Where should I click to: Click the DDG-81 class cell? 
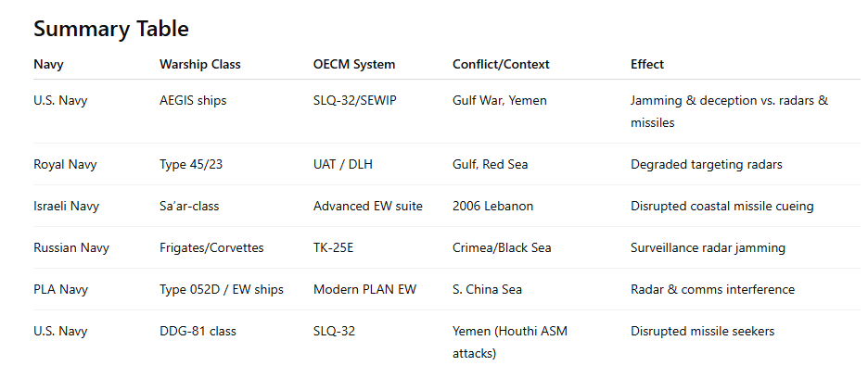click(x=198, y=332)
